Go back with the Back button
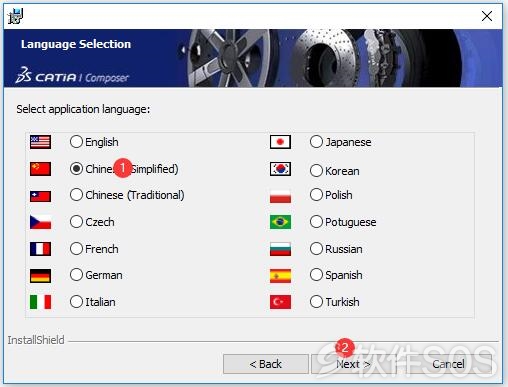508x387 pixels. pos(266,364)
